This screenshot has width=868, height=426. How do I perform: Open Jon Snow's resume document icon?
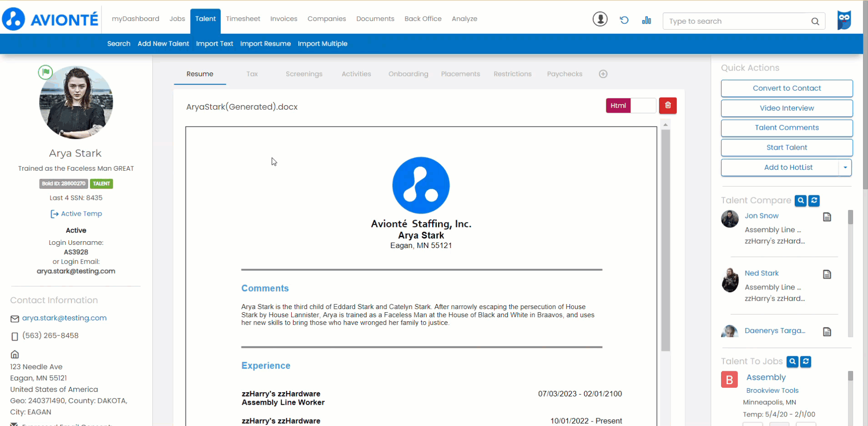(x=827, y=217)
